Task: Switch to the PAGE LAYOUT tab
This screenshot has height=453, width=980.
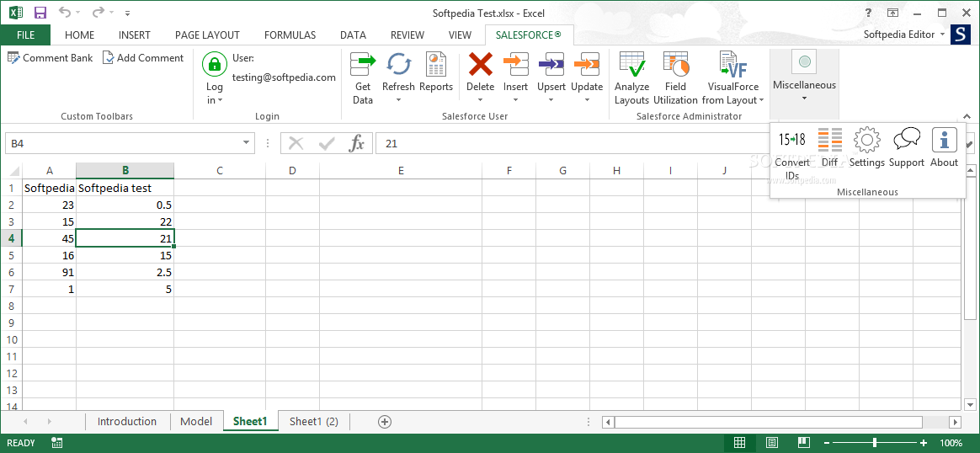Action: [207, 35]
